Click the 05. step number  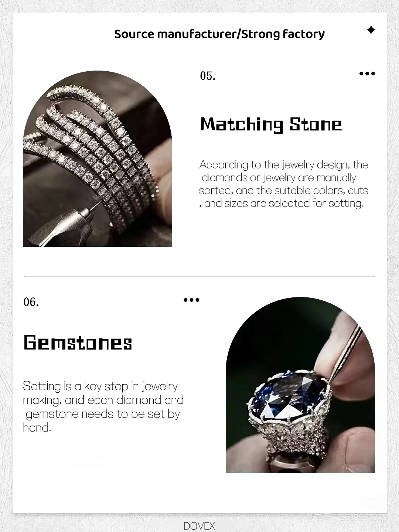click(208, 76)
